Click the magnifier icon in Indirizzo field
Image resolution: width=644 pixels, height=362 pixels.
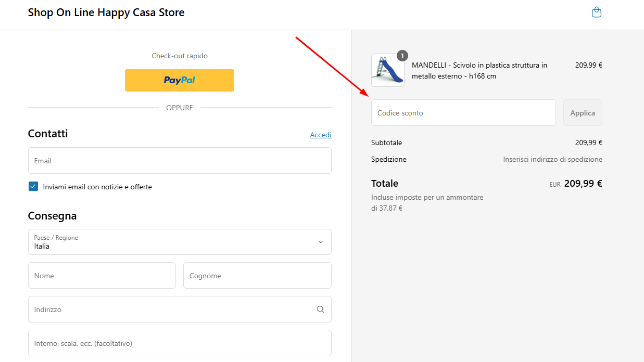point(320,309)
